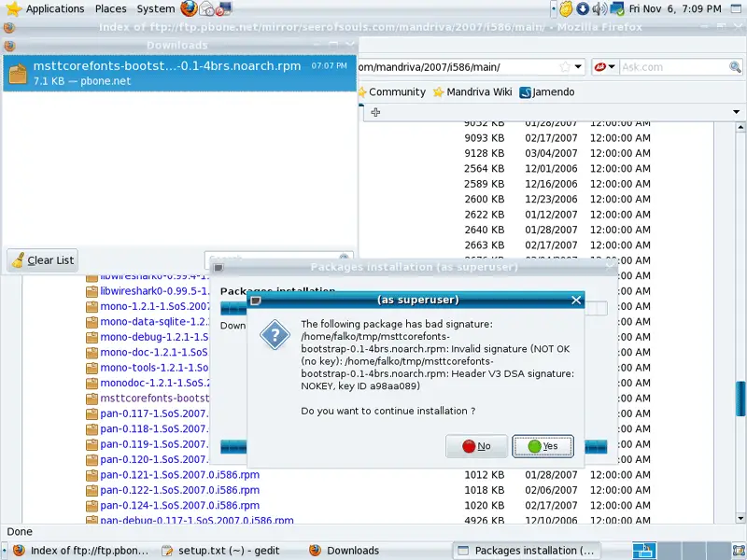Click the bookmark star in the address bar
This screenshot has height=560, width=747.
(x=565, y=67)
